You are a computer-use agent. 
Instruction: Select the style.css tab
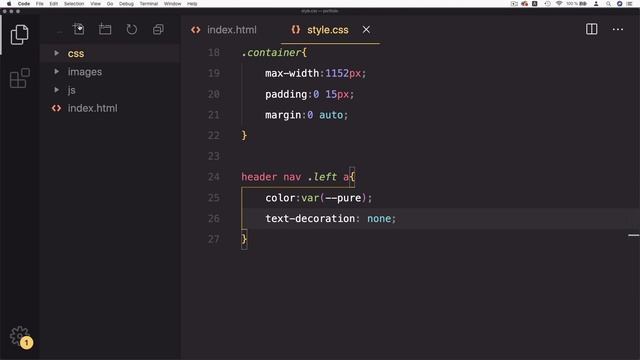coord(327,30)
